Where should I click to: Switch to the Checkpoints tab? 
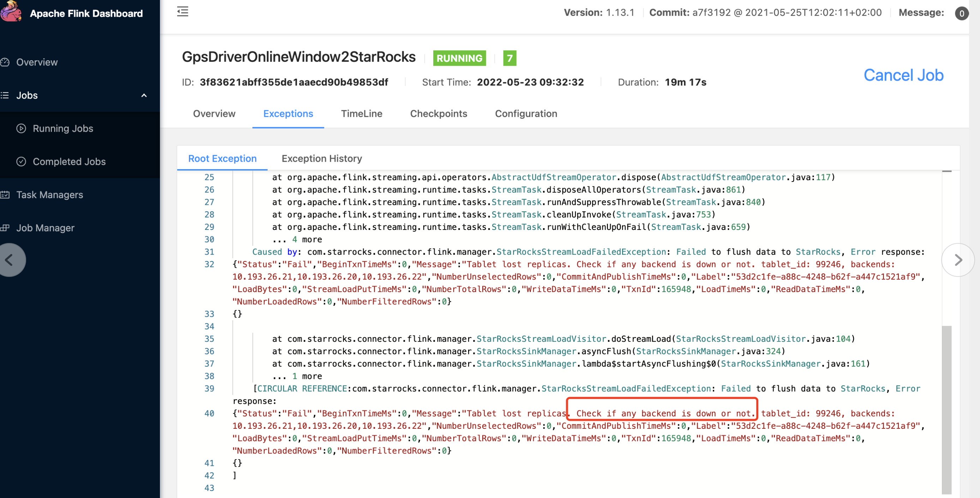pos(438,113)
